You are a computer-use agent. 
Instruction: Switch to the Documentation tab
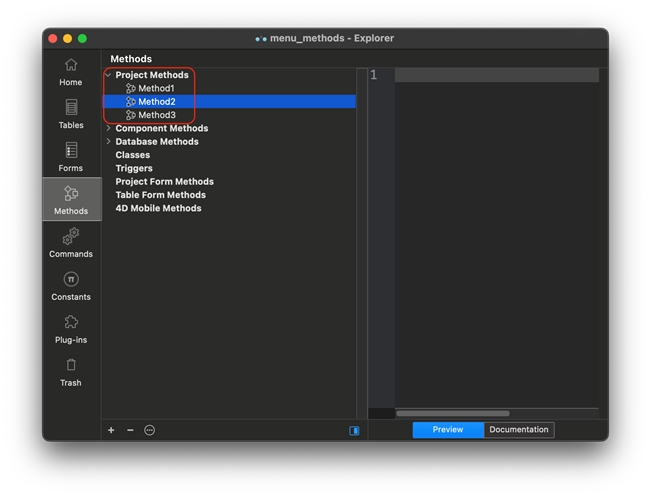(518, 430)
